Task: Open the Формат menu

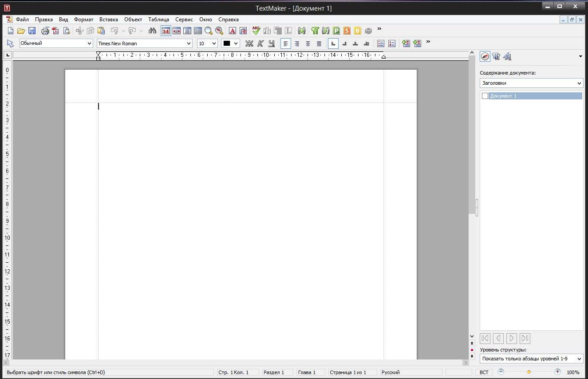Action: point(83,20)
